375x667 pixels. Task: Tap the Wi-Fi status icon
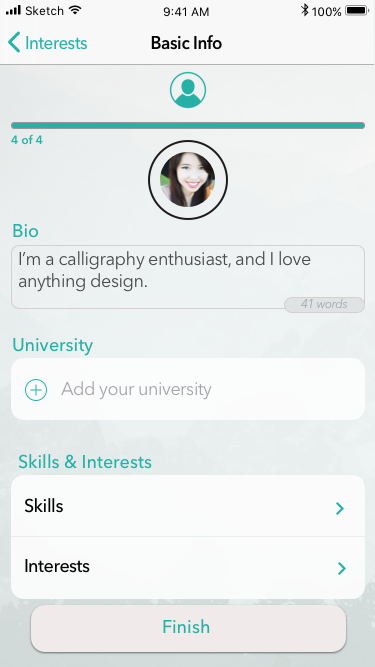[x=75, y=10]
